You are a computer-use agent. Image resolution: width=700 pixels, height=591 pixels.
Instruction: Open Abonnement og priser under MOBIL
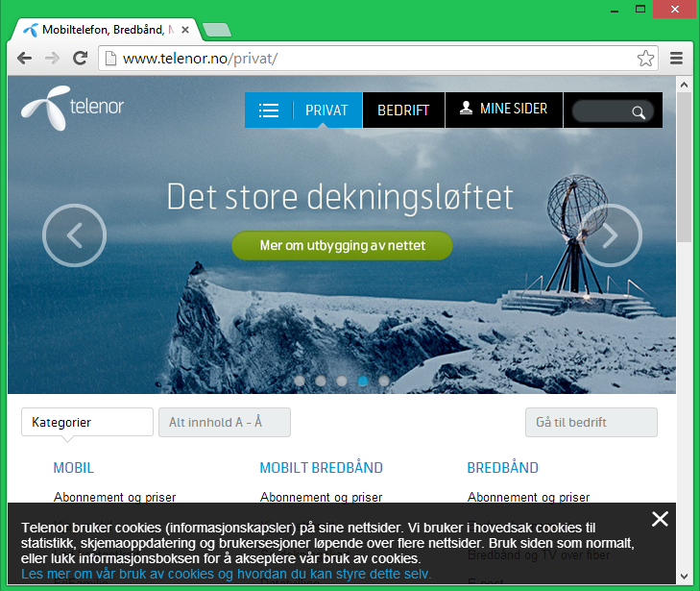[114, 497]
